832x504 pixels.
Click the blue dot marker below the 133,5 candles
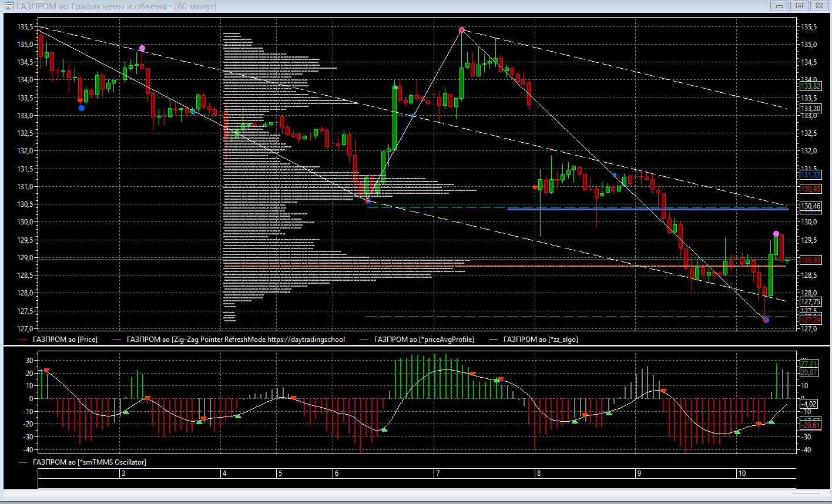coord(82,107)
